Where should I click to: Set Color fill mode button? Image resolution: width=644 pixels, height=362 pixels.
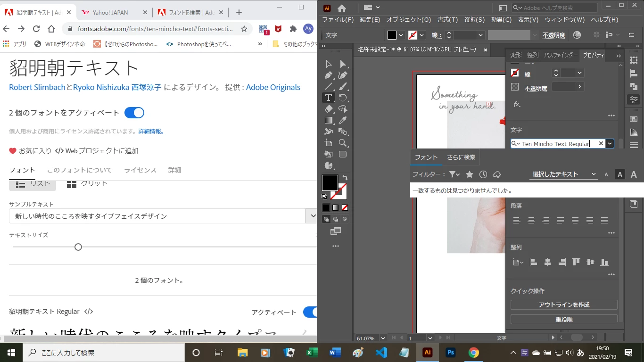[326, 207]
